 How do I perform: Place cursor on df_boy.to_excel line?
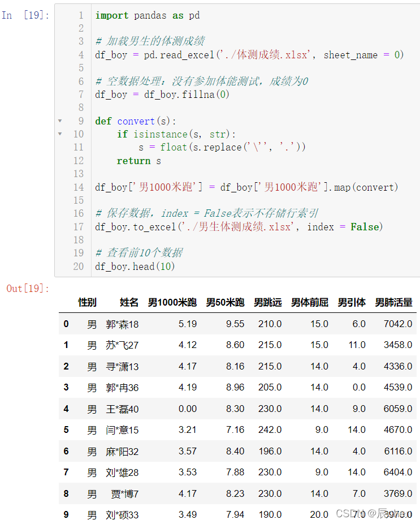click(239, 227)
